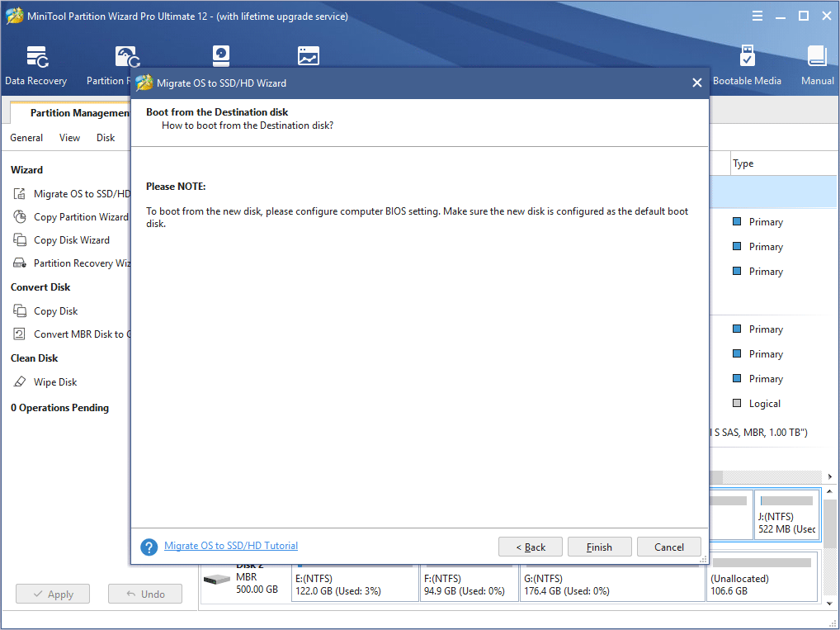Open the View menu
Image resolution: width=840 pixels, height=630 pixels.
click(x=69, y=138)
